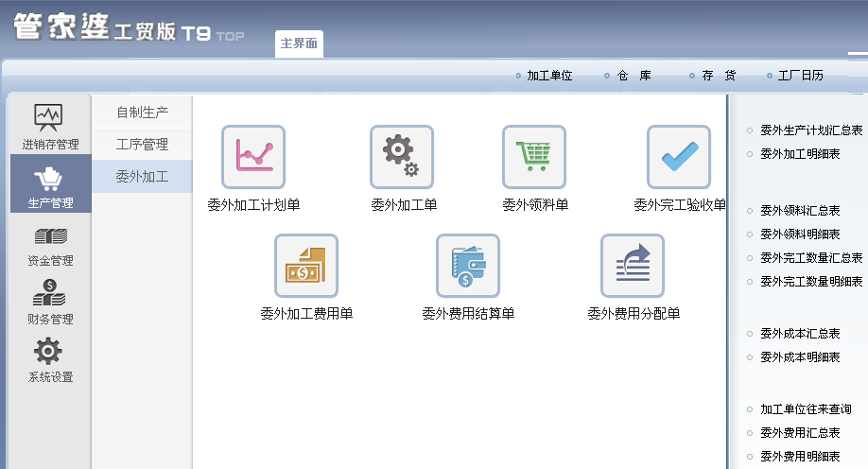Click the 委外加工单 text label

404,205
